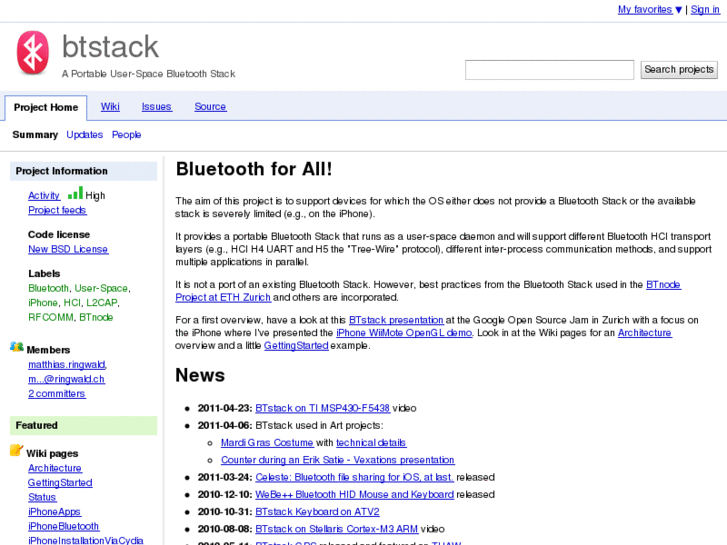Viewport: 727px width, 545px height.
Task: Click the Sign in link
Action: tap(705, 9)
